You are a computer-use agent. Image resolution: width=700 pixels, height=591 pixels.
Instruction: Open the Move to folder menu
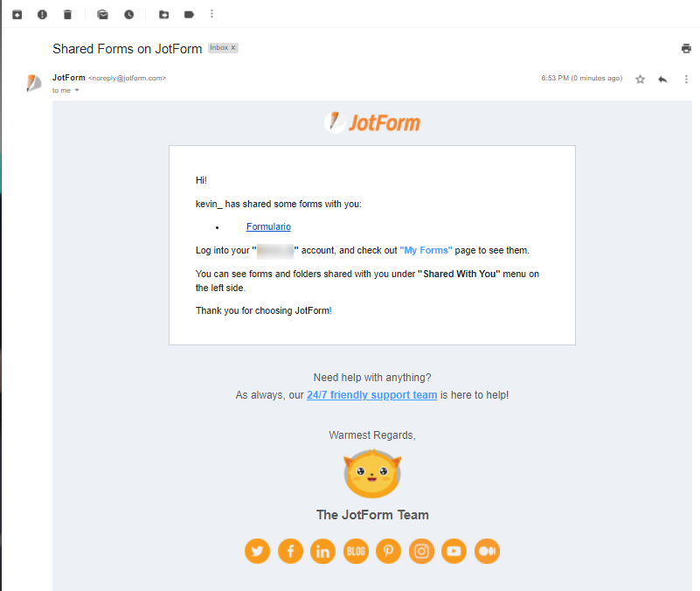[x=163, y=14]
